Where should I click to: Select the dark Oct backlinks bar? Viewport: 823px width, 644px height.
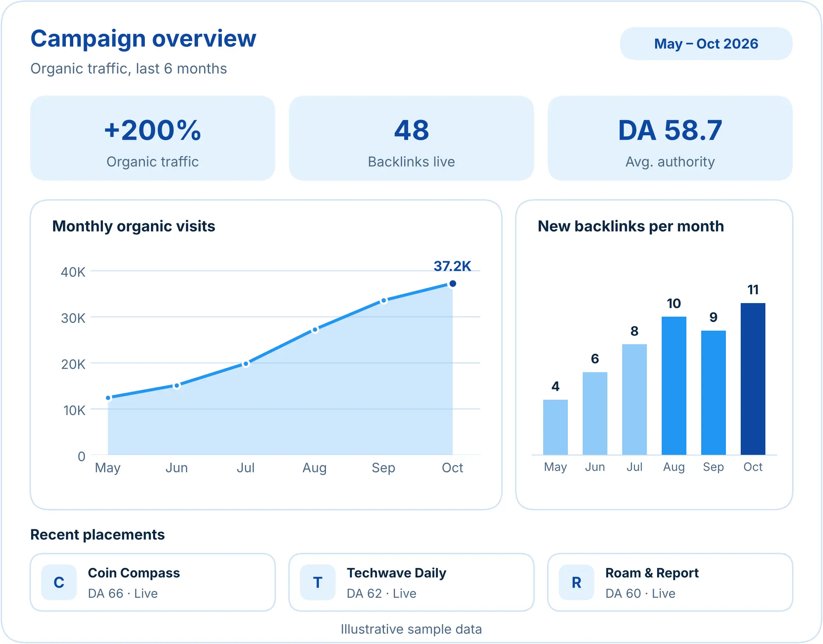pyautogui.click(x=753, y=379)
